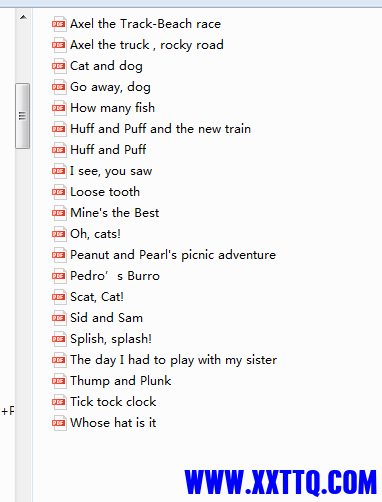The height and width of the screenshot is (502, 382).
Task: Select the PDF icon beside Whose hat is it
Action: point(59,423)
